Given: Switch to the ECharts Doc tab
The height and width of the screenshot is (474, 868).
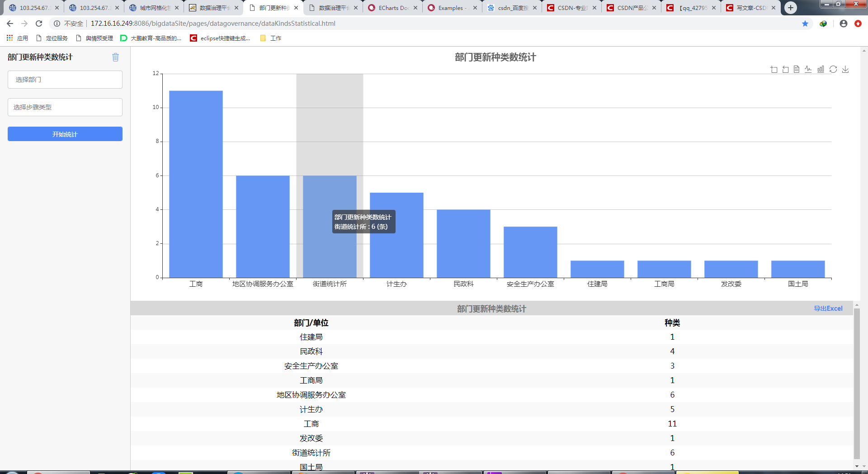Looking at the screenshot, I should (392, 8).
